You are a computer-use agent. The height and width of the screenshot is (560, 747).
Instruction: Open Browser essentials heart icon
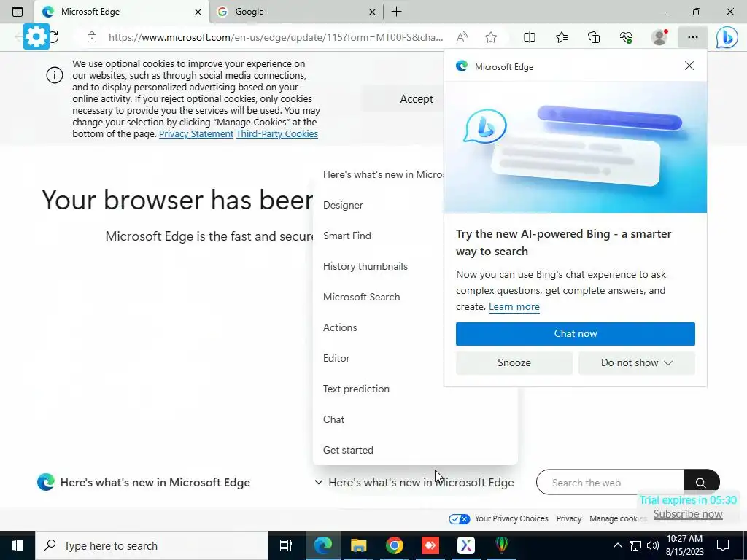pyautogui.click(x=626, y=37)
